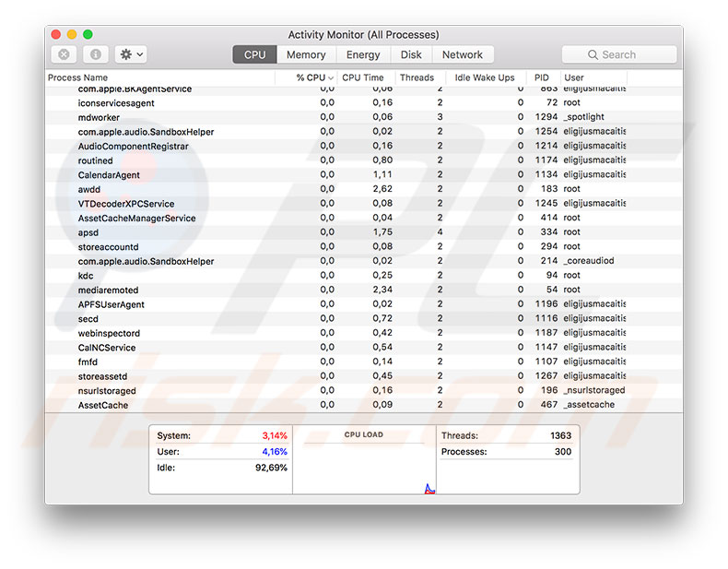The height and width of the screenshot is (569, 728).
Task: Switch to the Network tab
Action: pos(463,54)
